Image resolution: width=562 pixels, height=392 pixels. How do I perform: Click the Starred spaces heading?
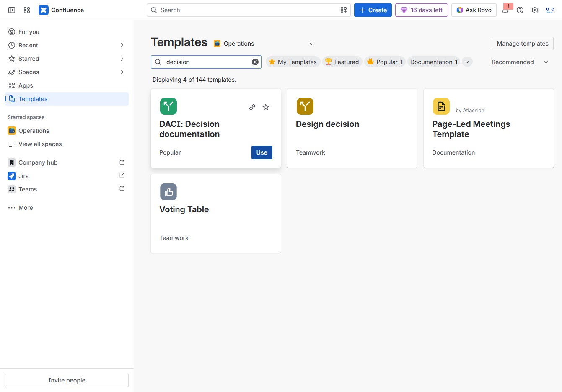click(x=26, y=117)
